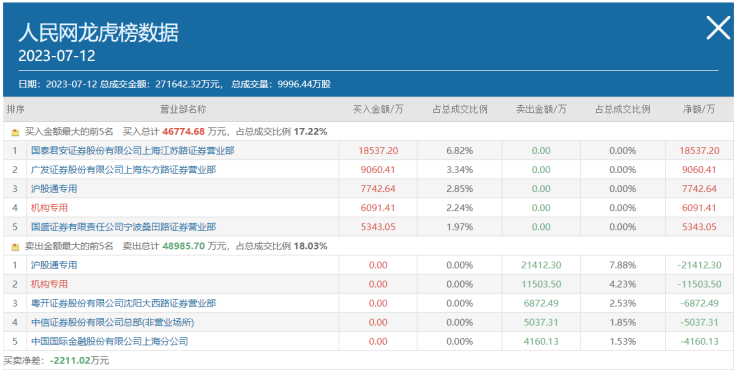Select sell amount 6872.49
737x374 pixels.
point(541,303)
